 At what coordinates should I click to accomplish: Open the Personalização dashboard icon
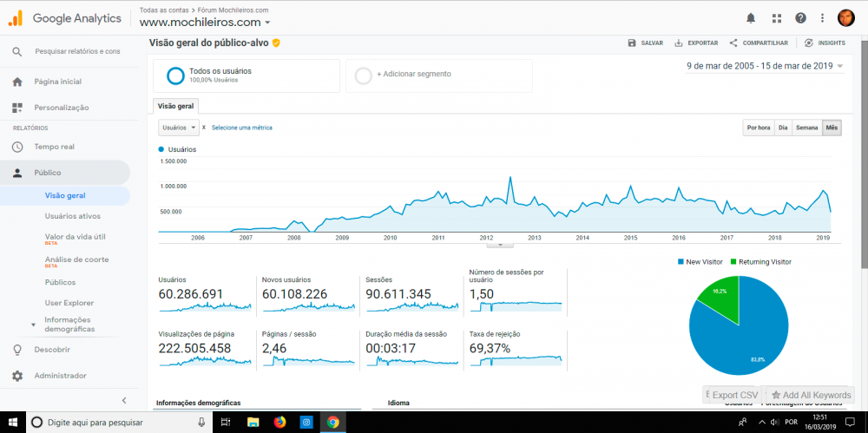(17, 108)
